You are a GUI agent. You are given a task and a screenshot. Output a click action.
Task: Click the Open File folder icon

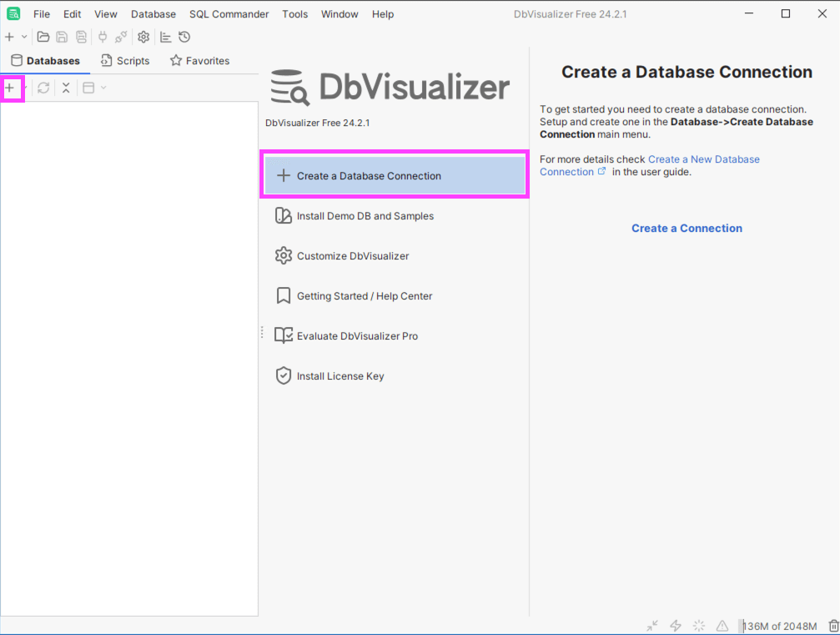click(43, 37)
